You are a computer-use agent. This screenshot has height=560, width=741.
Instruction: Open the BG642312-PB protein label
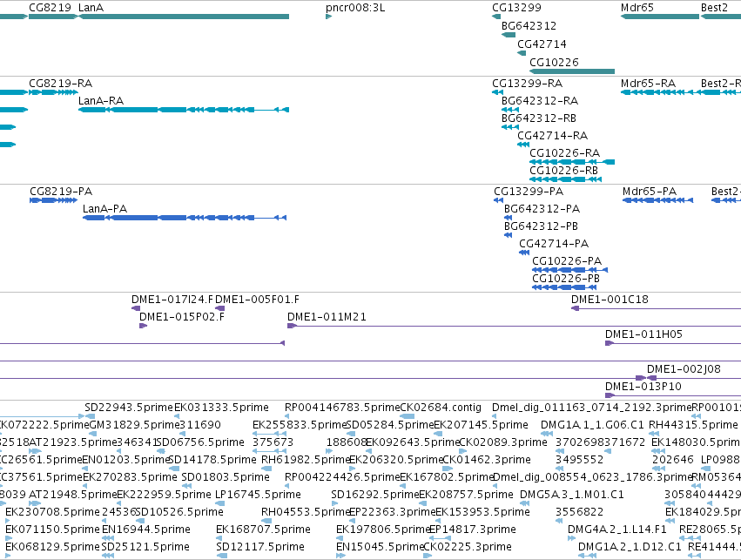click(x=541, y=226)
